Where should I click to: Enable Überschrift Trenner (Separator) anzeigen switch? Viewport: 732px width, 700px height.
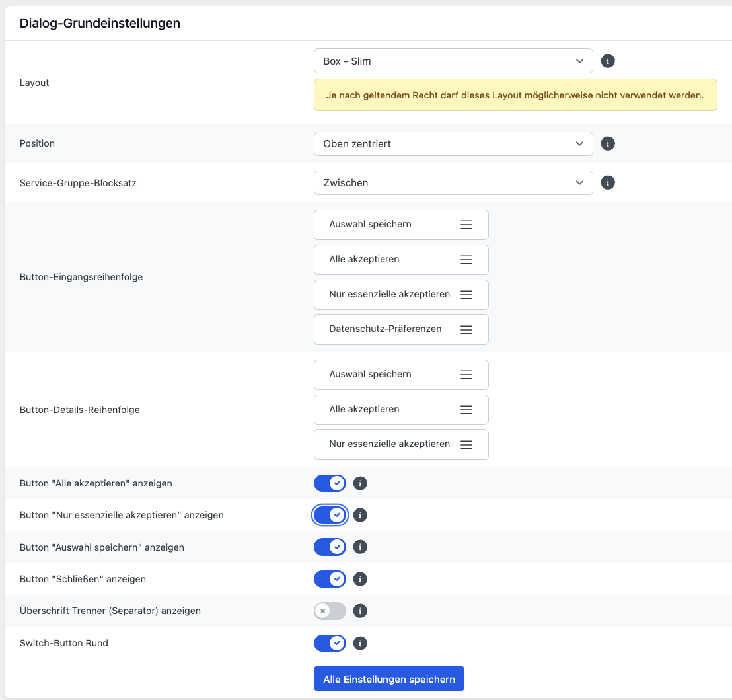(330, 611)
